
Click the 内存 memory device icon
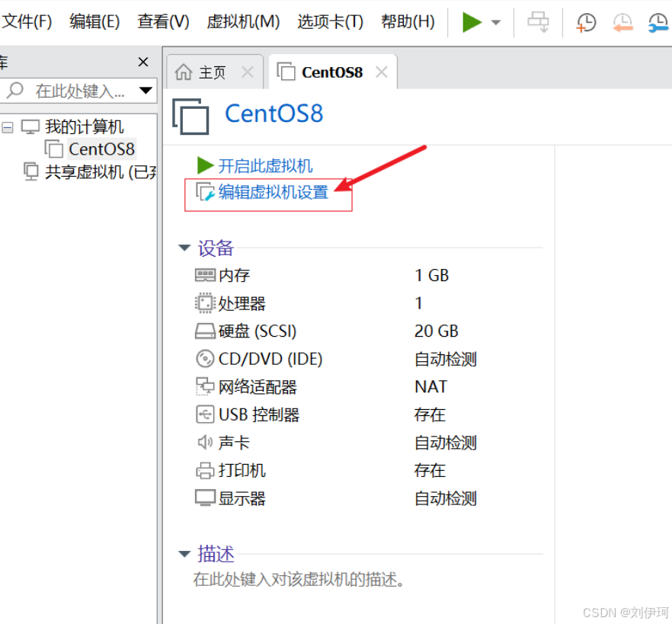pos(205,275)
